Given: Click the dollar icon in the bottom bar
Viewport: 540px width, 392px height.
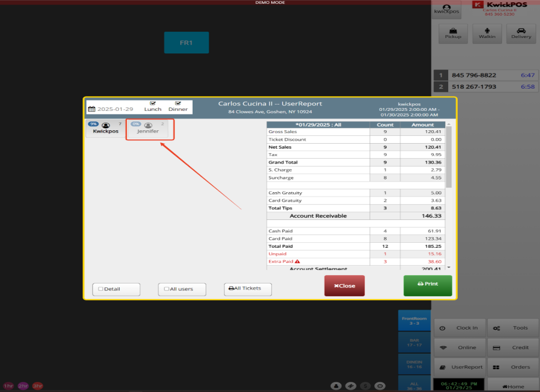Looking at the screenshot, I should tap(365, 386).
